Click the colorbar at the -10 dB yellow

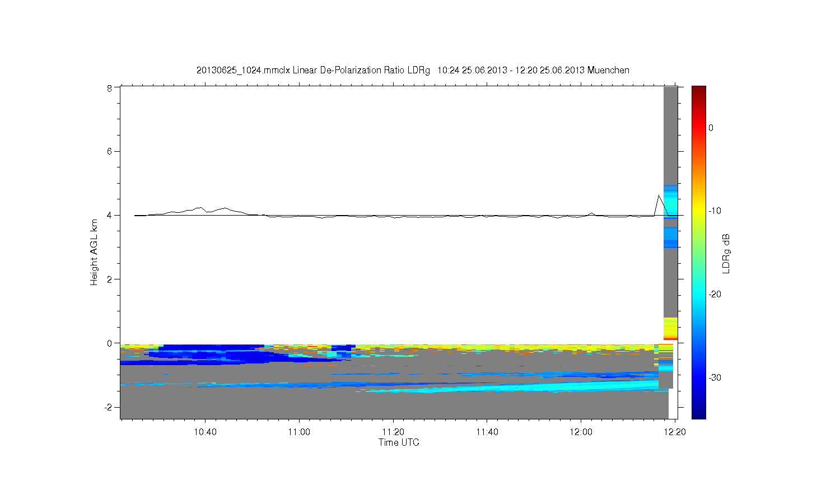coord(698,211)
